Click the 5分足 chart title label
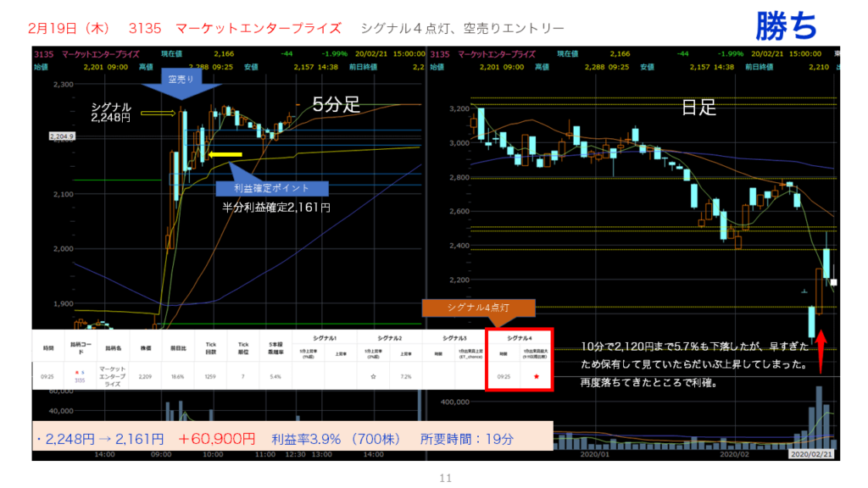Screen dimensions: 868x488 (336, 104)
